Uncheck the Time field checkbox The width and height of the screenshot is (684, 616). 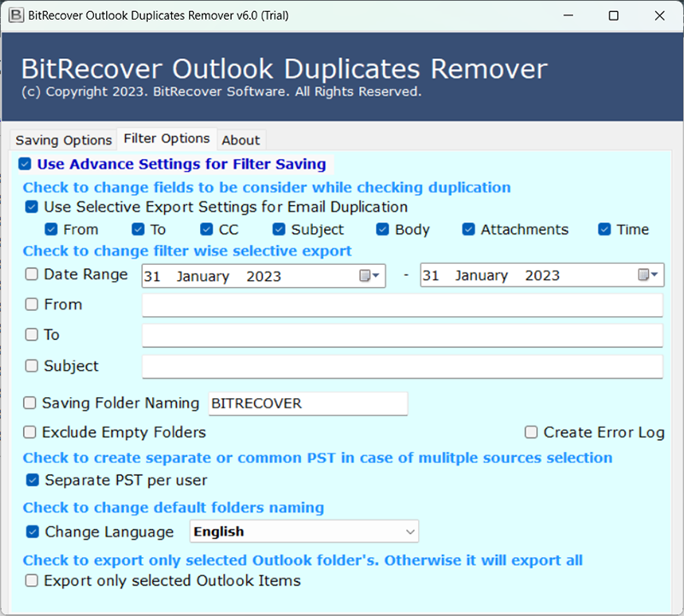tap(604, 229)
